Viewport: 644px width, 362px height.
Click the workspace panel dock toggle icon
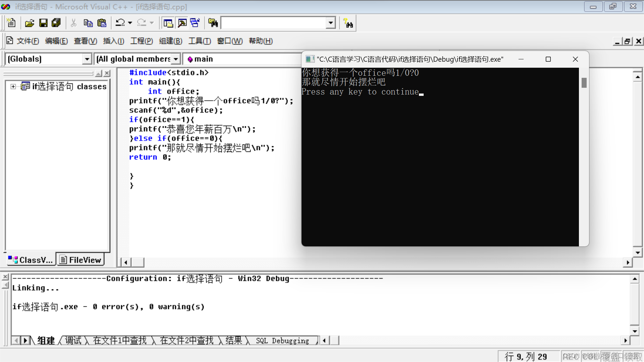click(x=99, y=73)
